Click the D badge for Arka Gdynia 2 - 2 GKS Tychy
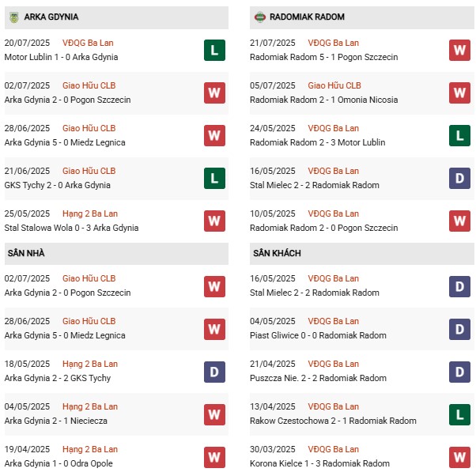The height and width of the screenshot is (476, 476). [214, 372]
